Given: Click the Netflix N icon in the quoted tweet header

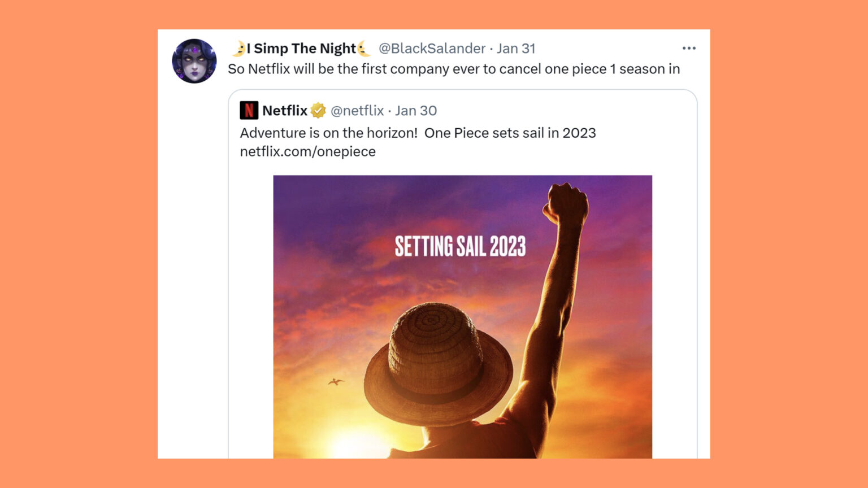Looking at the screenshot, I should (249, 110).
